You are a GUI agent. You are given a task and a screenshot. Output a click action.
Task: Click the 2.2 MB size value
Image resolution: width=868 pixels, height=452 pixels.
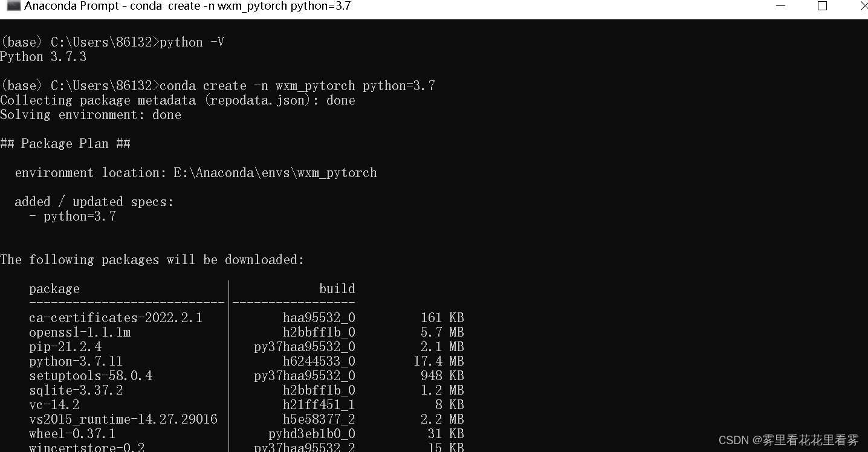442,419
